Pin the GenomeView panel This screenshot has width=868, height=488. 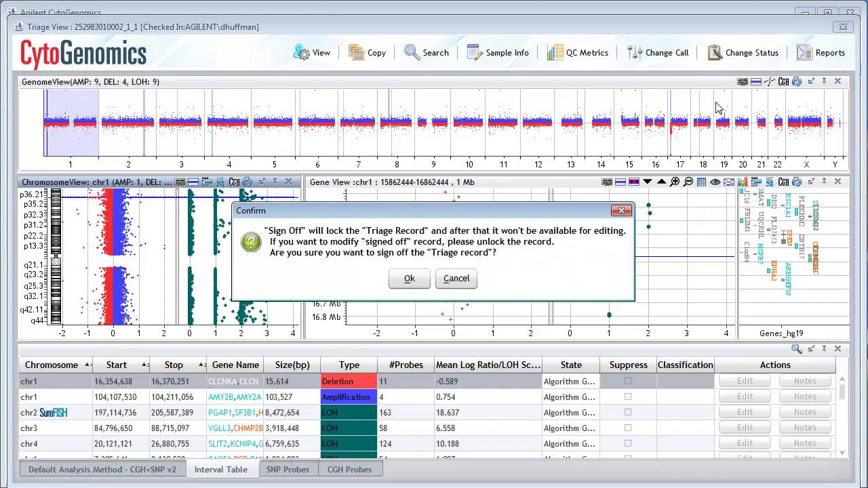tap(824, 81)
